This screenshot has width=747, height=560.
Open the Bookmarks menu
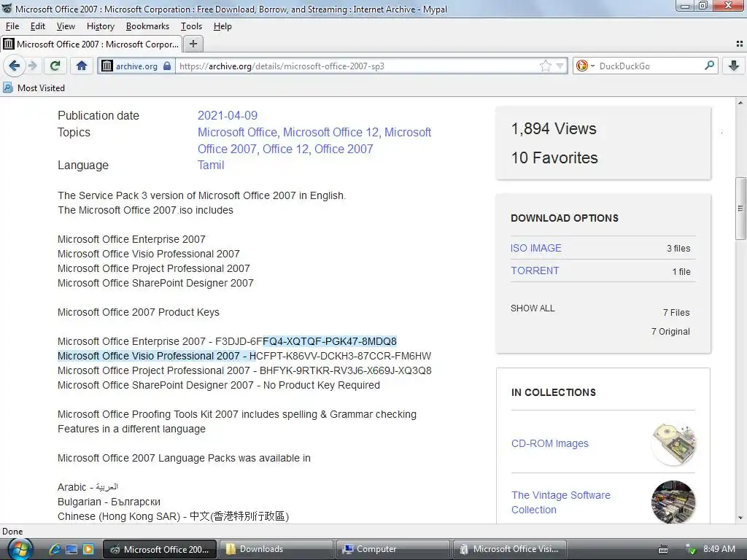147,26
